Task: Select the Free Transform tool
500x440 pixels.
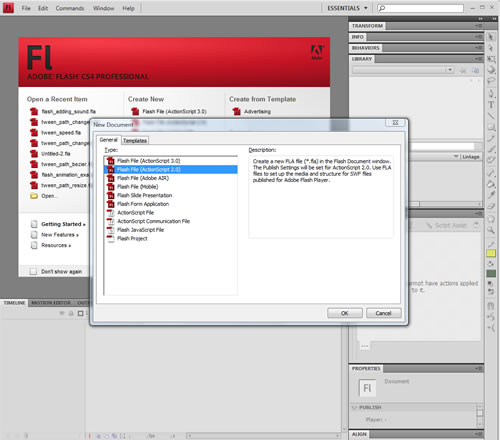Action: (x=491, y=59)
